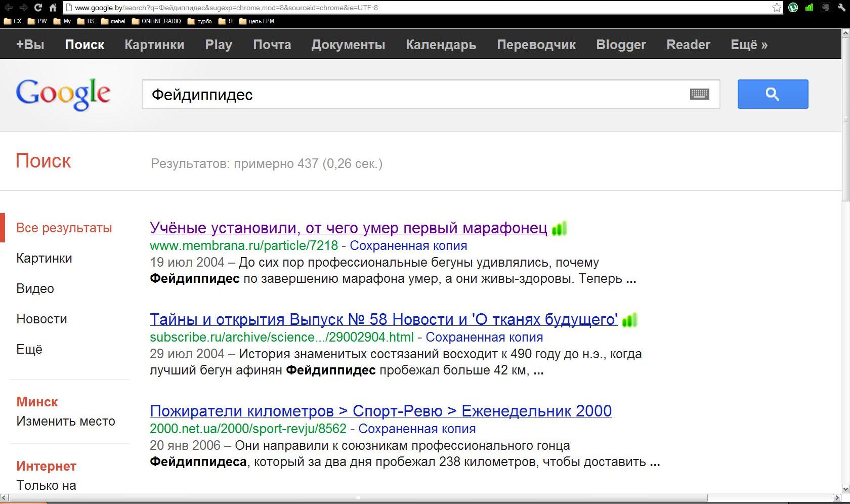The width and height of the screenshot is (850, 504).
Task: Open the "цепь ГРМ" bookmarks folder
Action: click(x=257, y=21)
